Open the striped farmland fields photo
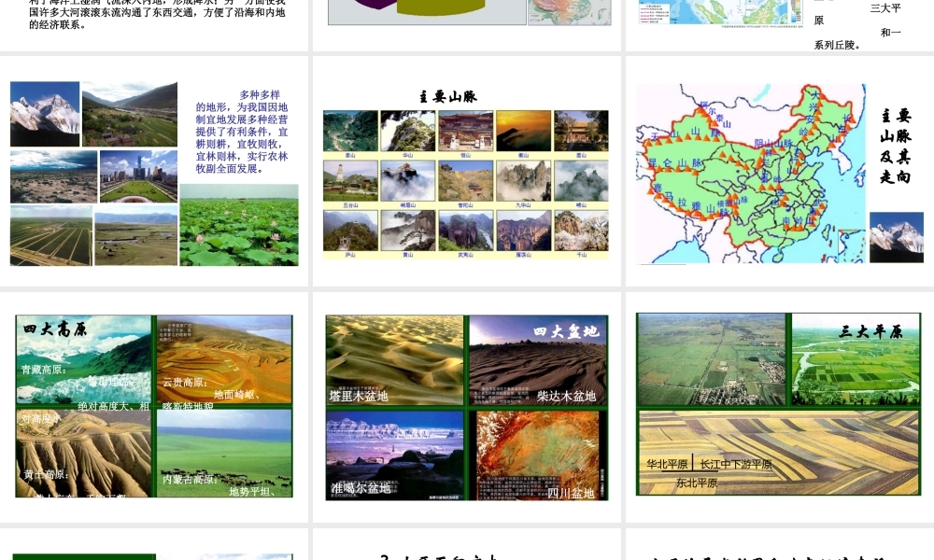Screen dimensions: 934x560 51,235
